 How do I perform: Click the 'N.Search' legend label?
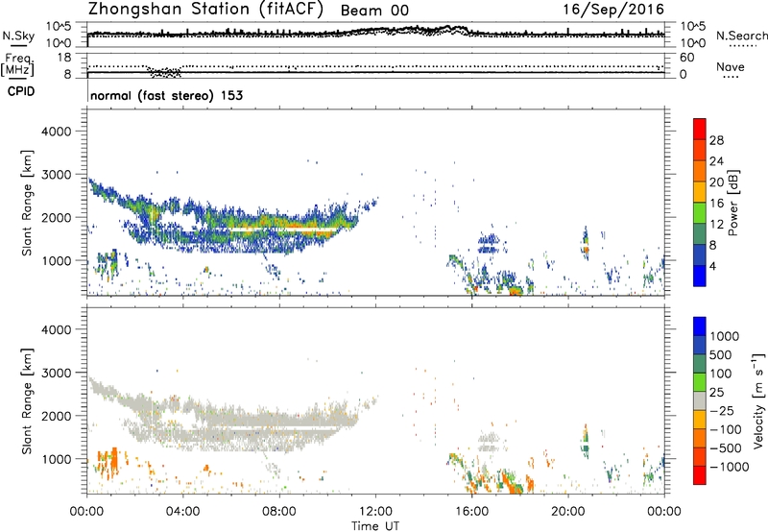[741, 36]
